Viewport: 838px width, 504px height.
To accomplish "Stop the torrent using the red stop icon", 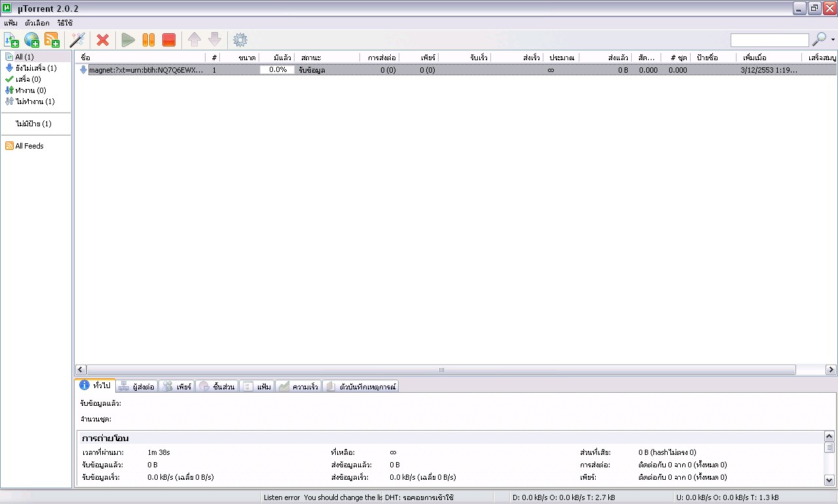I will tap(169, 40).
